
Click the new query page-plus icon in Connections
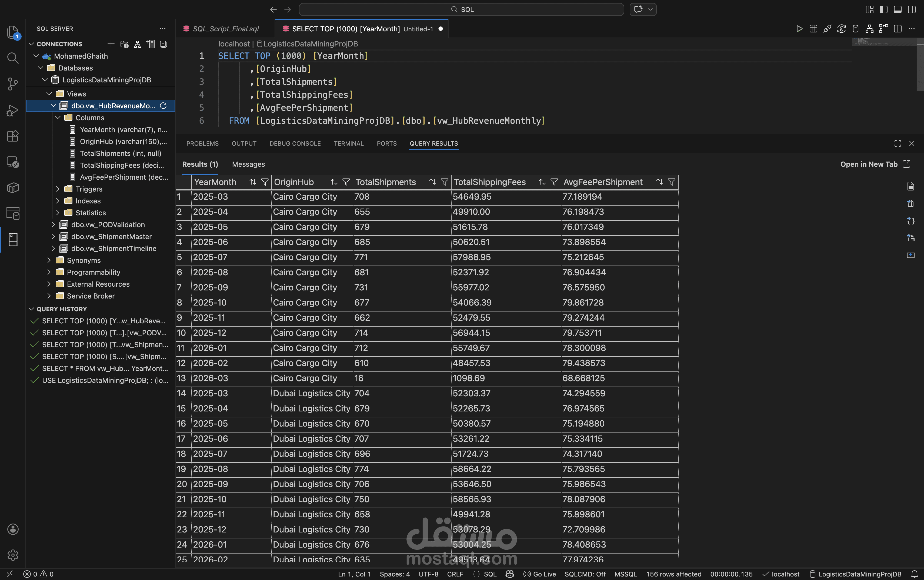151,44
